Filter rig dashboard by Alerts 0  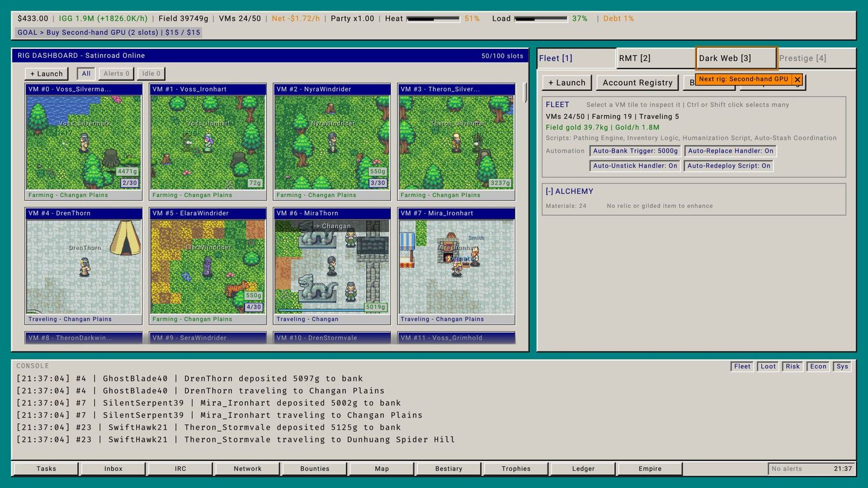click(x=116, y=74)
